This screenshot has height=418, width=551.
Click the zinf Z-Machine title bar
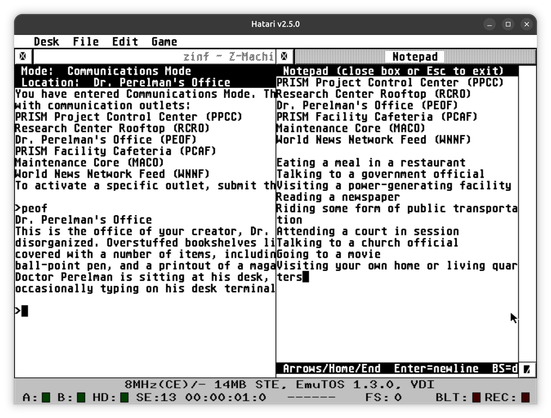(154, 57)
